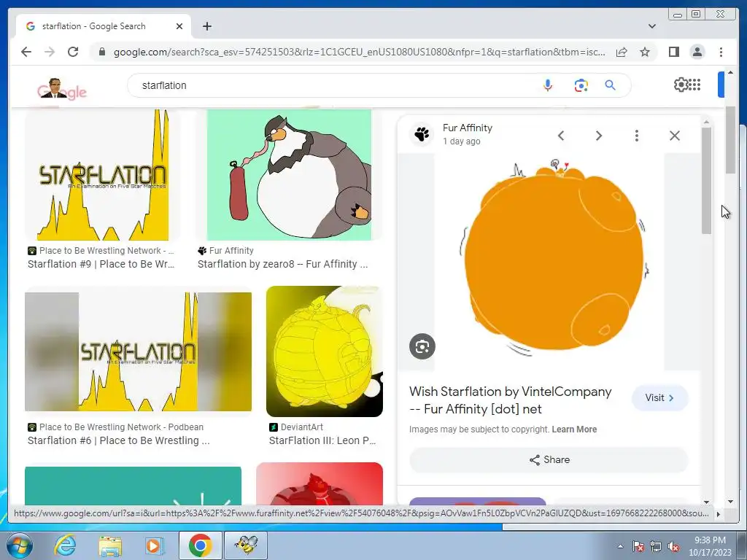This screenshot has height=560, width=747.
Task: Click the preview panel scroll down arrow
Action: pos(706,502)
